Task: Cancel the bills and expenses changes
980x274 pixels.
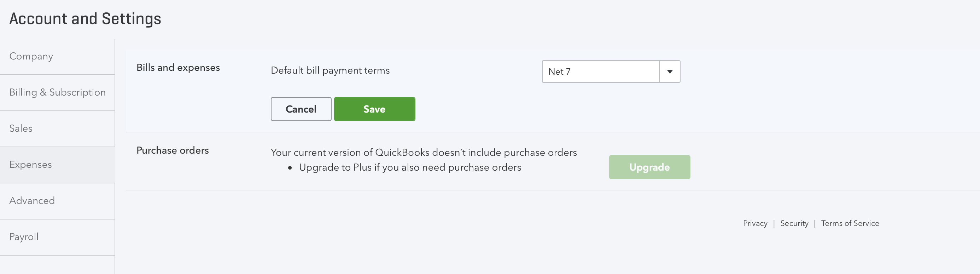Action: (301, 109)
